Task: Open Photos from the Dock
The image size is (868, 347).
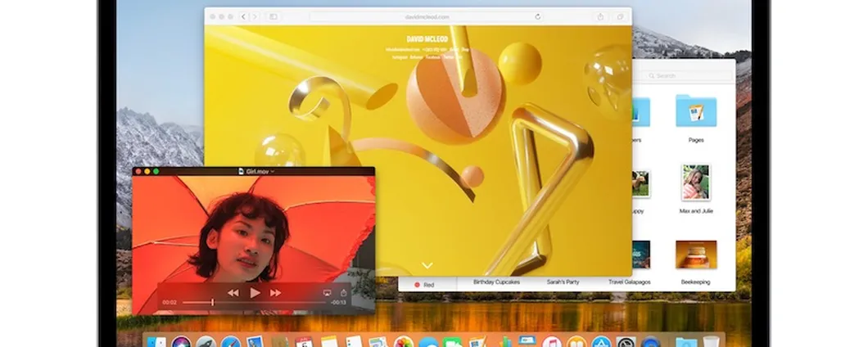Action: (404, 342)
